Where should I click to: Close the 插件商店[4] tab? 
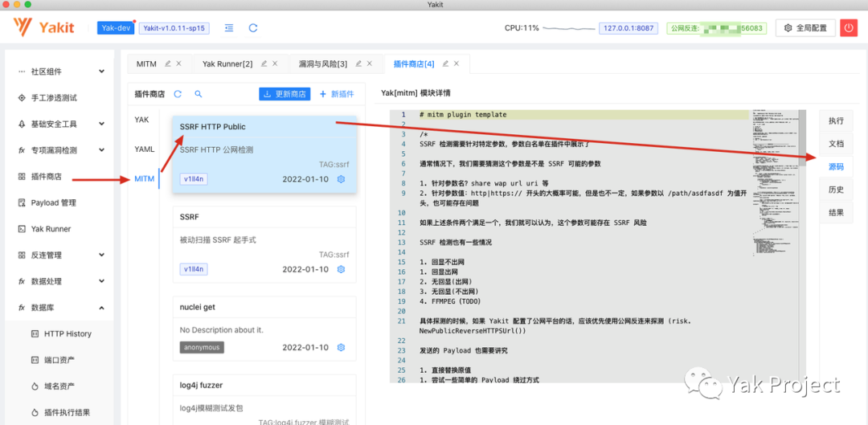point(457,63)
